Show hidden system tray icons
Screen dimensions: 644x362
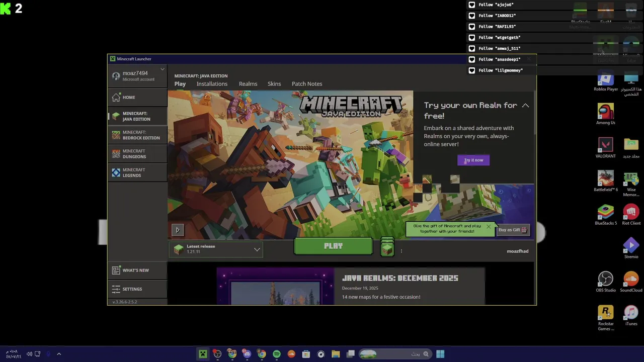click(59, 354)
